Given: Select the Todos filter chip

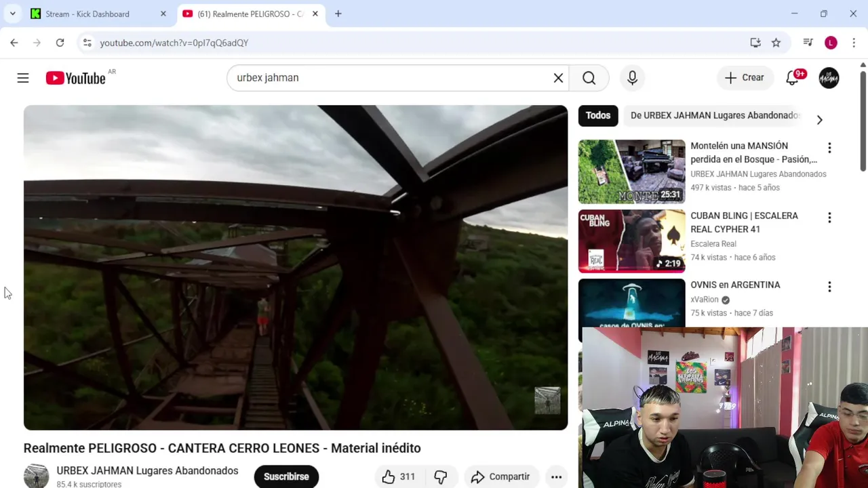Looking at the screenshot, I should tap(598, 115).
